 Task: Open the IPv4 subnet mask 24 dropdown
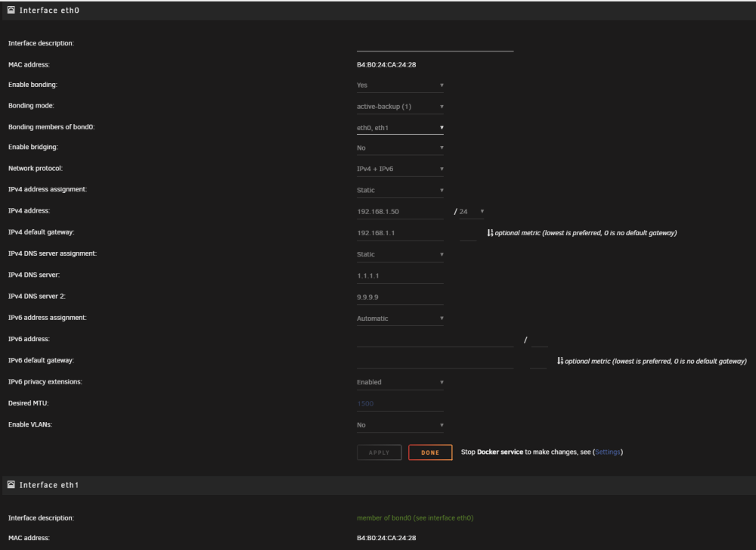(472, 212)
